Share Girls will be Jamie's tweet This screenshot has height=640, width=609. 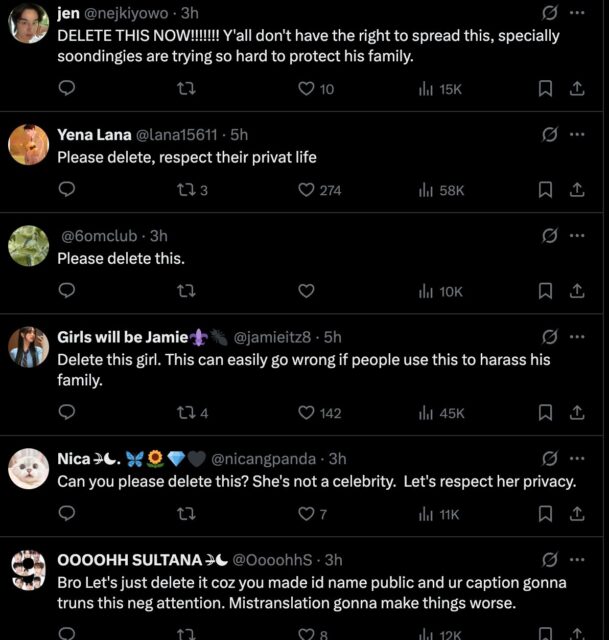pyautogui.click(x=577, y=412)
